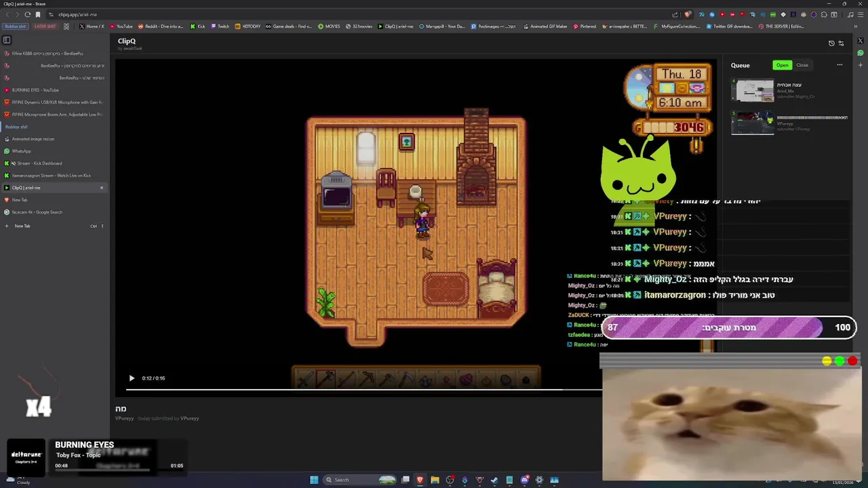Open Settings gear from the taskbar

(539, 480)
